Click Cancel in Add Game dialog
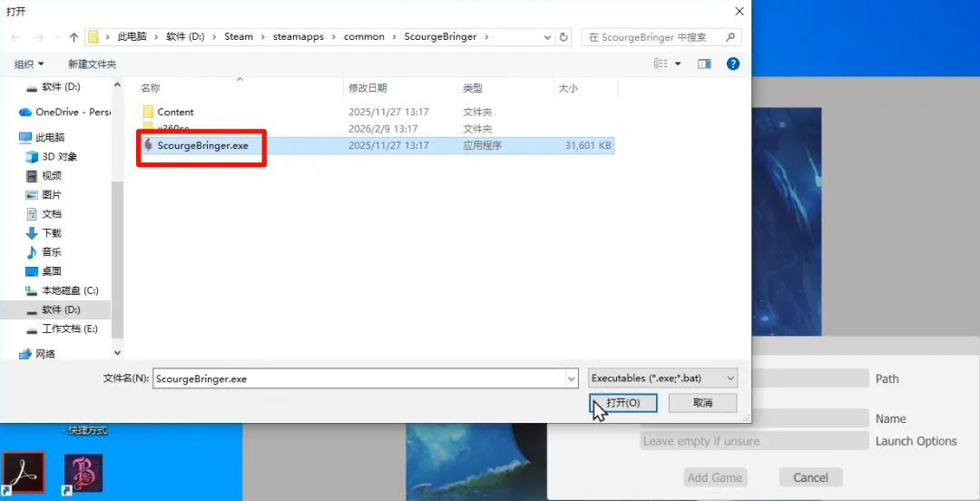980x501 pixels. [x=810, y=478]
